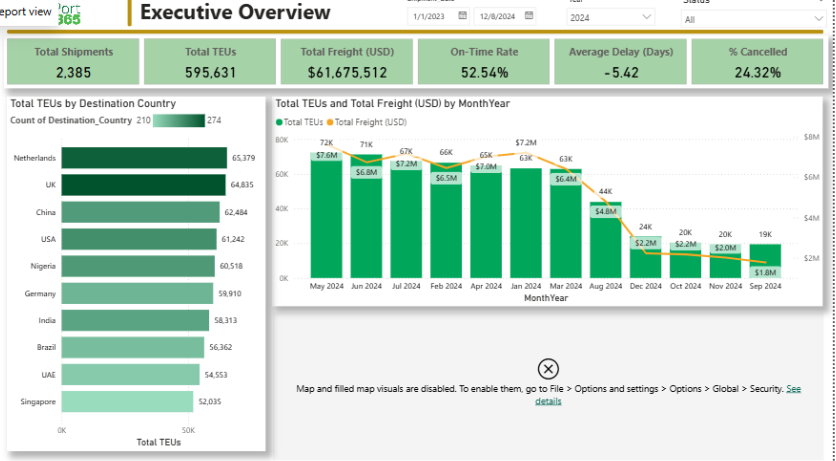
Task: Select the Jun 2024 column in monthly chart
Action: click(366, 216)
